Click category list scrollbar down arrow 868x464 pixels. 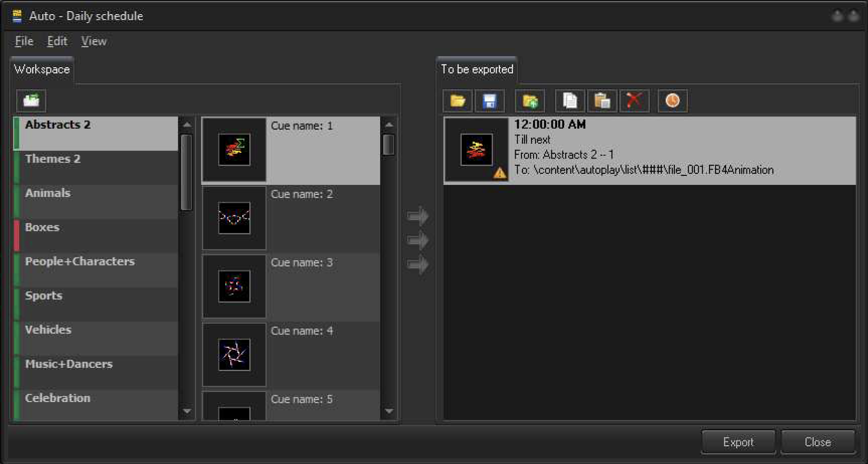click(x=187, y=411)
